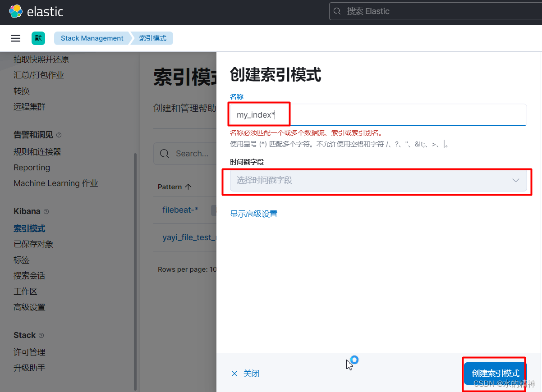Viewport: 542px width, 392px height.
Task: Open 标签 in the sidebar
Action: (x=22, y=260)
